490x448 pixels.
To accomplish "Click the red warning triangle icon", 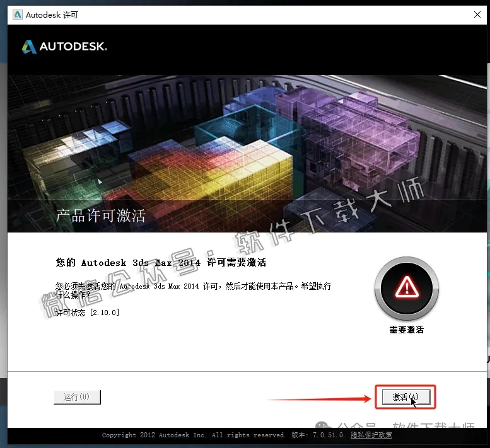I will coord(407,287).
